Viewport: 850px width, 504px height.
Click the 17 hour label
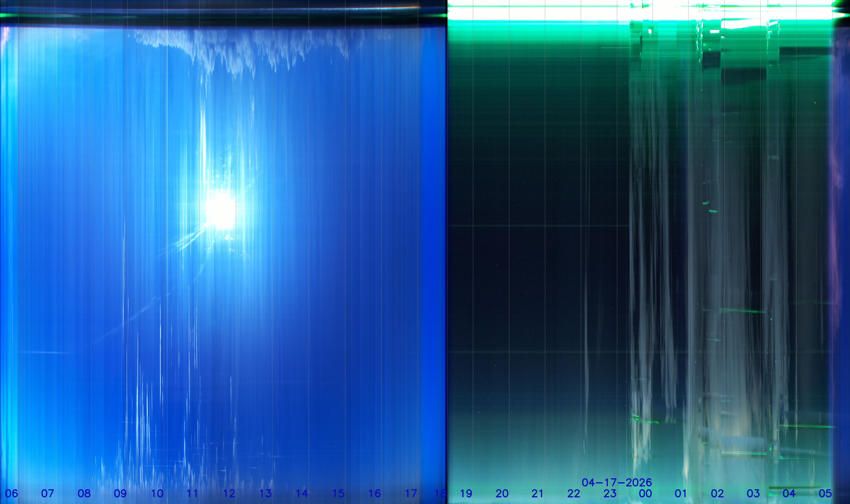click(x=411, y=493)
